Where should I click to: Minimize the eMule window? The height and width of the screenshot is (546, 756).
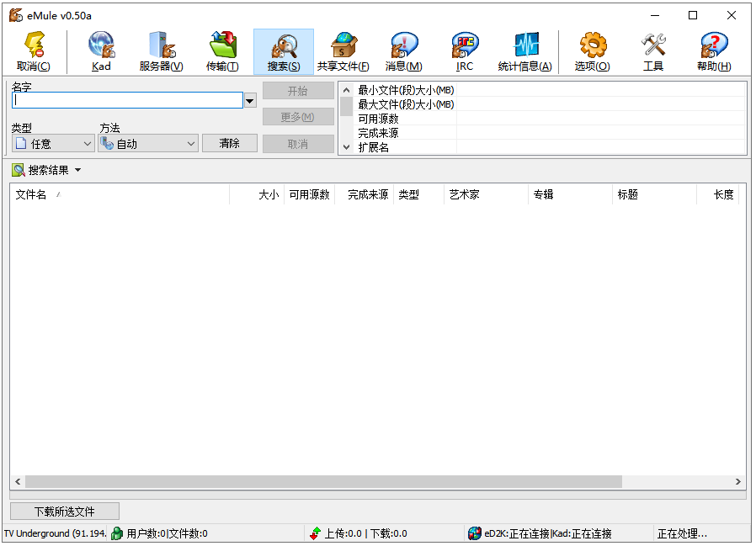click(655, 15)
